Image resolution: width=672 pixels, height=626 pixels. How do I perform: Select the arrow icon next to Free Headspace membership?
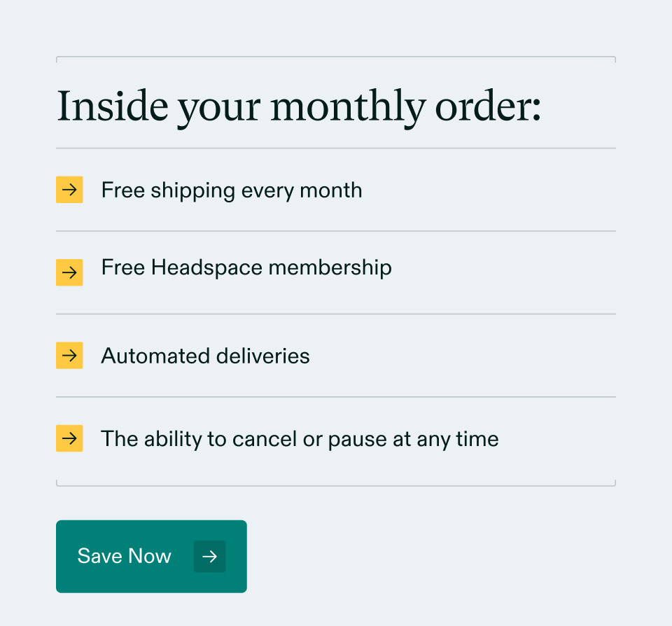[69, 272]
